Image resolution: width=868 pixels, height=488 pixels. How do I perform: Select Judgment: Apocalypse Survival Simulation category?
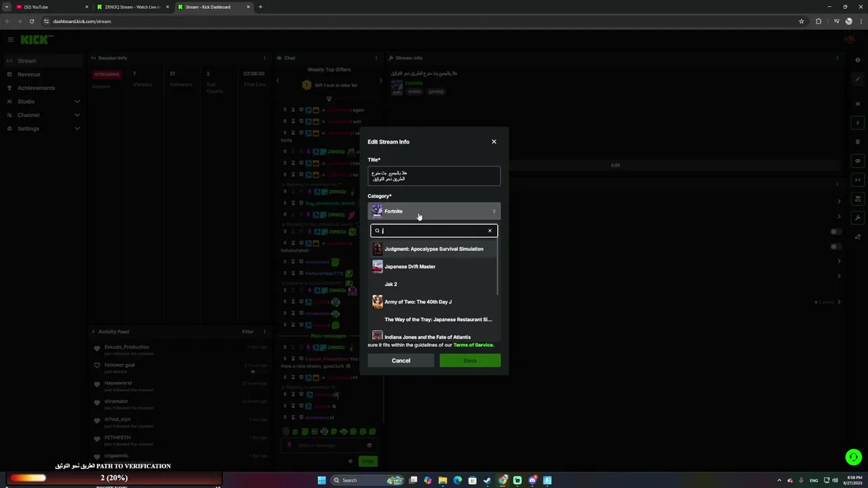434,249
